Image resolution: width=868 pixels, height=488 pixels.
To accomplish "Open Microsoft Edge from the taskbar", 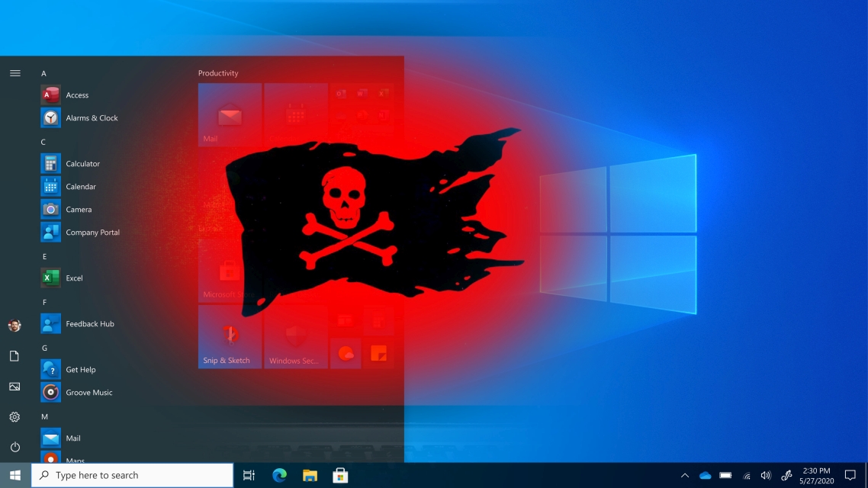I will coord(279,476).
